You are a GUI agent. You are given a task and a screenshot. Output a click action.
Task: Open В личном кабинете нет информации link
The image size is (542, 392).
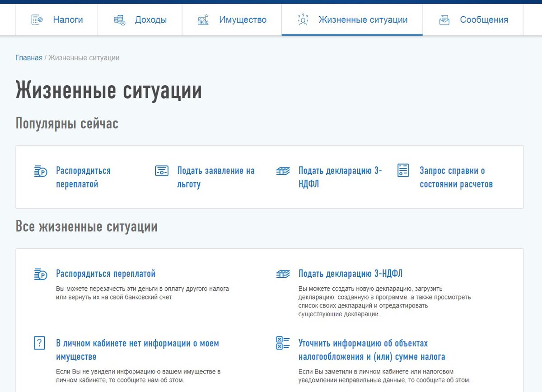(x=137, y=350)
